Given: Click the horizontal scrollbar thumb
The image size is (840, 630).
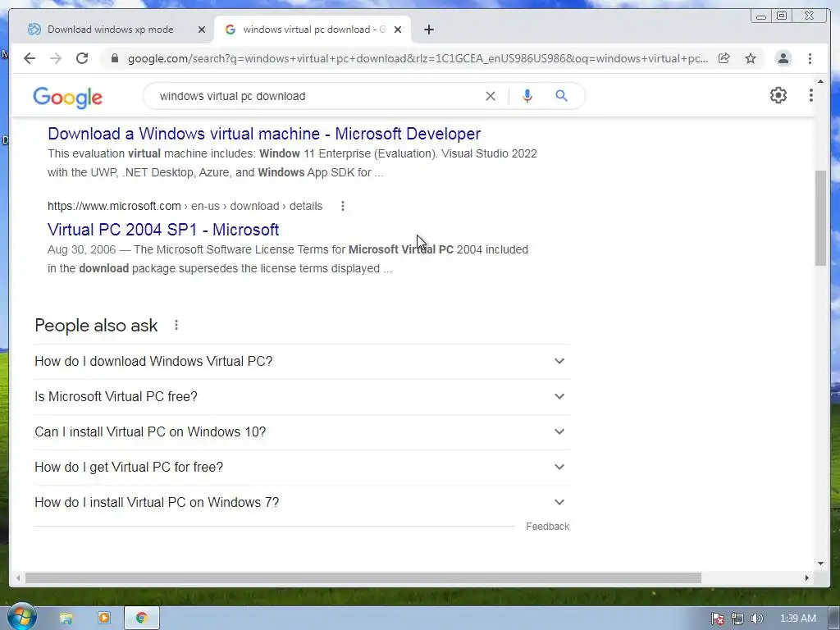Looking at the screenshot, I should click(363, 578).
